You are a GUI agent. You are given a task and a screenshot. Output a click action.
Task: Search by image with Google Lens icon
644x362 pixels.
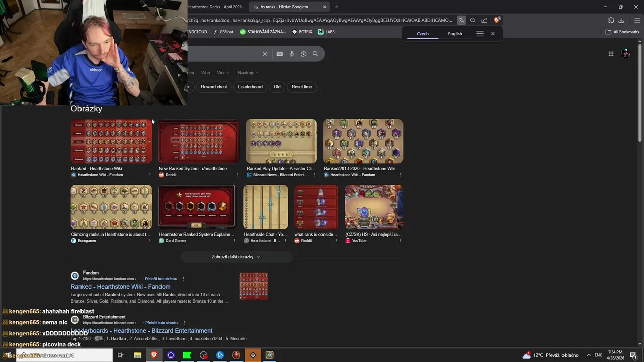tap(304, 54)
